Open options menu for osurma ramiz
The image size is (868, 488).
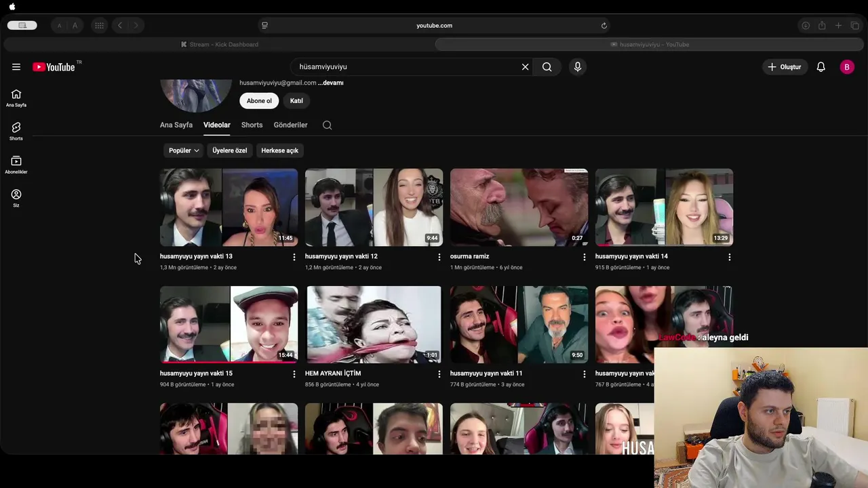tap(584, 257)
